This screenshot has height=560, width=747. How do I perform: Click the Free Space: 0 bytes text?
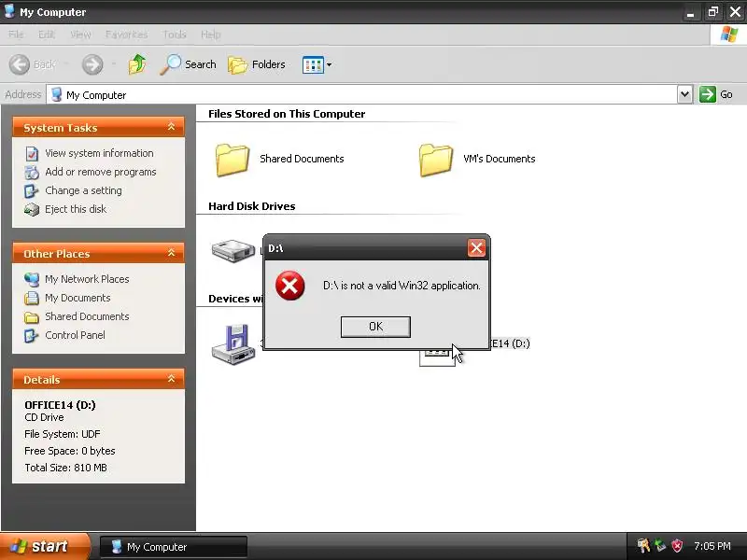click(69, 451)
